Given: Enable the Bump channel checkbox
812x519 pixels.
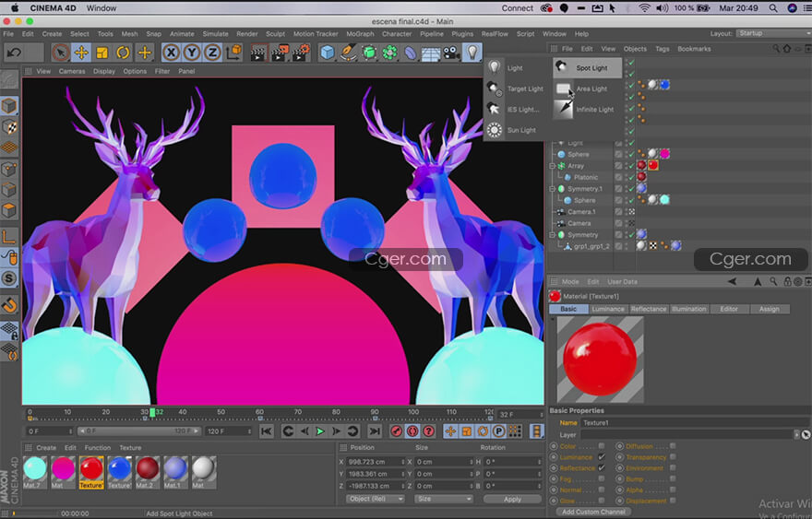Looking at the screenshot, I should point(672,478).
